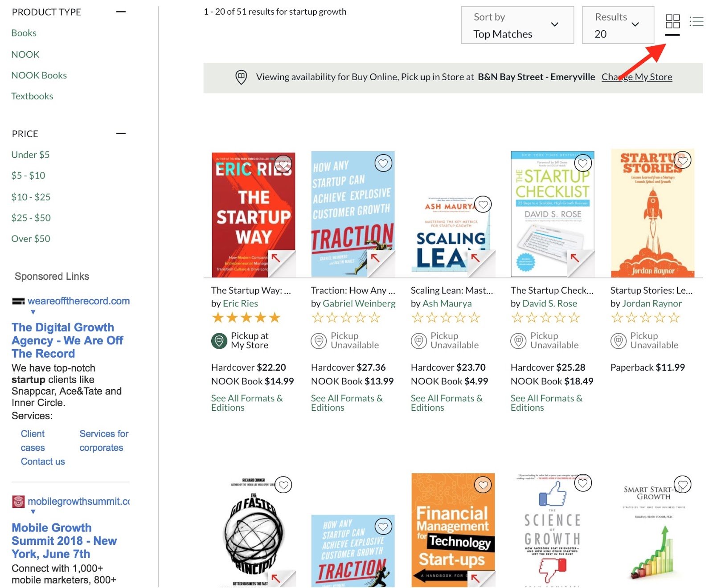713x588 pixels.
Task: See All Formats for Scaling Lean
Action: tap(447, 403)
